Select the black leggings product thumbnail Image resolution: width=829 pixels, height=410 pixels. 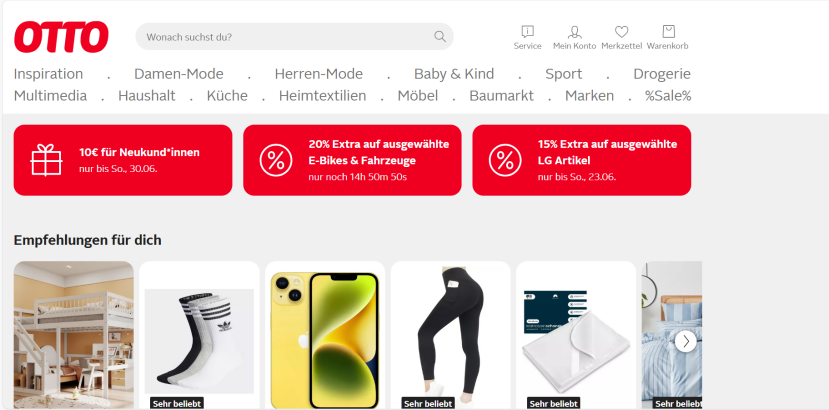450,335
